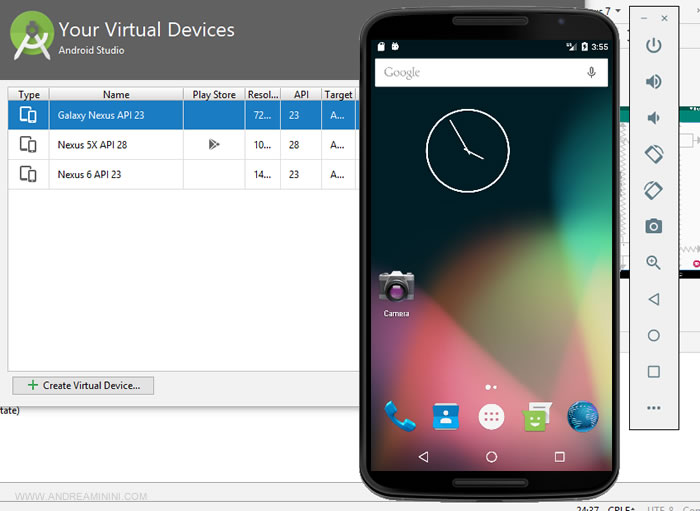Tap the microphone in Google search bar
This screenshot has width=700, height=511.
pyautogui.click(x=592, y=72)
